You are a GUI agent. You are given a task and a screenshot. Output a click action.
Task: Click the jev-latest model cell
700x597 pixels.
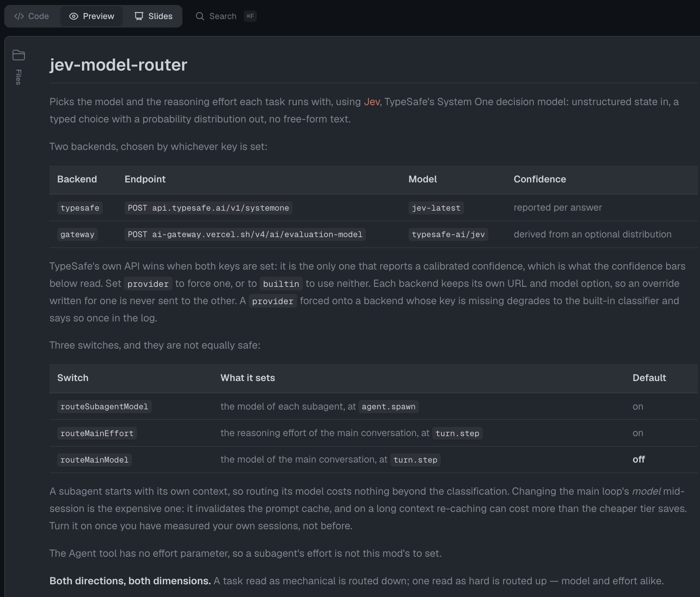pyautogui.click(x=436, y=208)
